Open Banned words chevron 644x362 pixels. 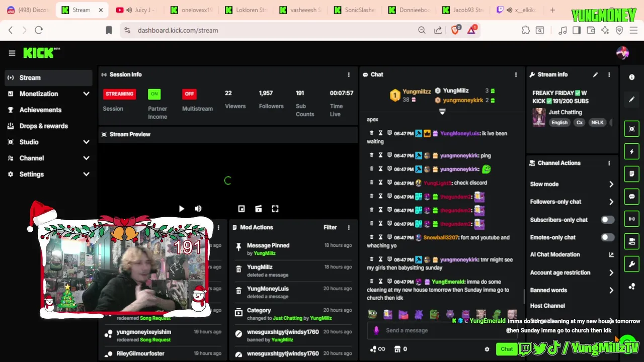tap(611, 290)
